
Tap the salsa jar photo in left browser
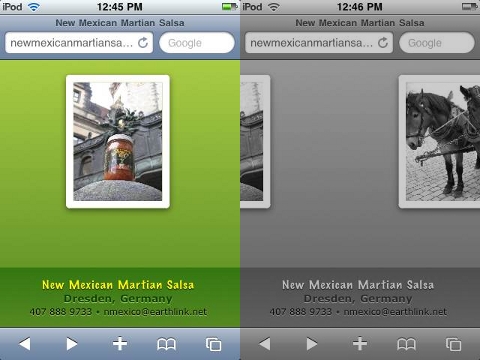118,142
